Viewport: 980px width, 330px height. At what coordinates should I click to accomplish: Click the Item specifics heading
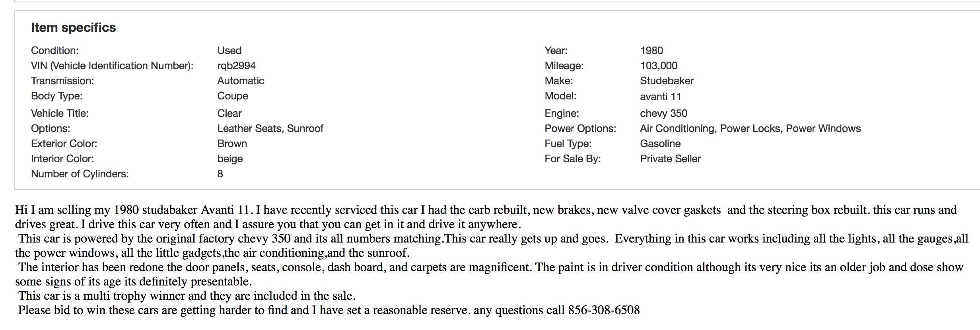[73, 27]
